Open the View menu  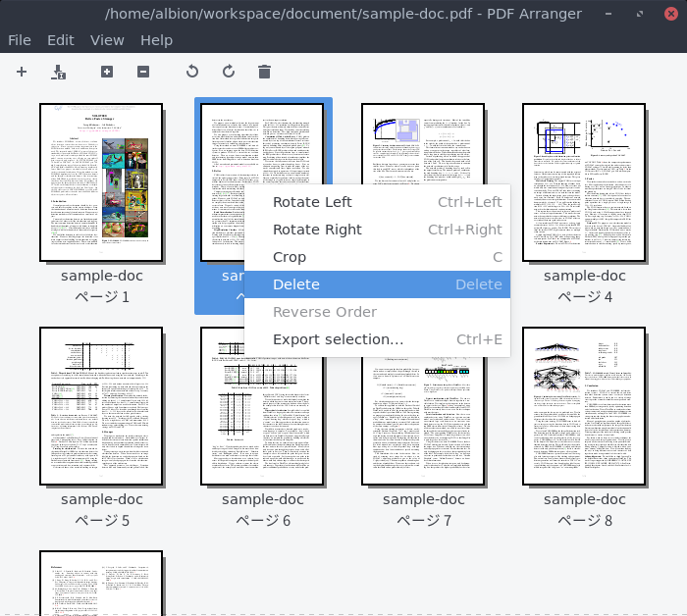(107, 40)
